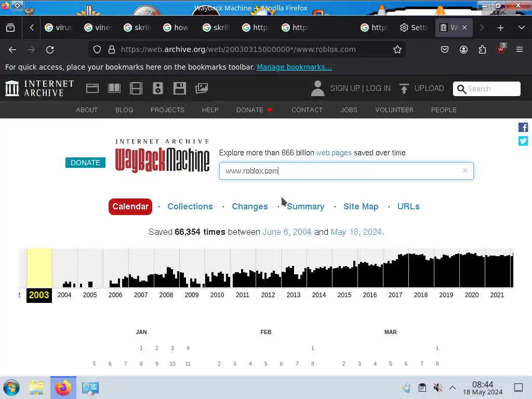
Task: Open the PROJECTS menu item
Action: [167, 110]
